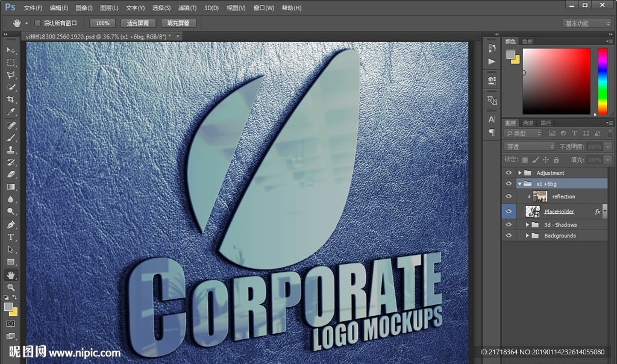Select the Rectangle shape tool
The height and width of the screenshot is (364, 617).
tap(11, 262)
